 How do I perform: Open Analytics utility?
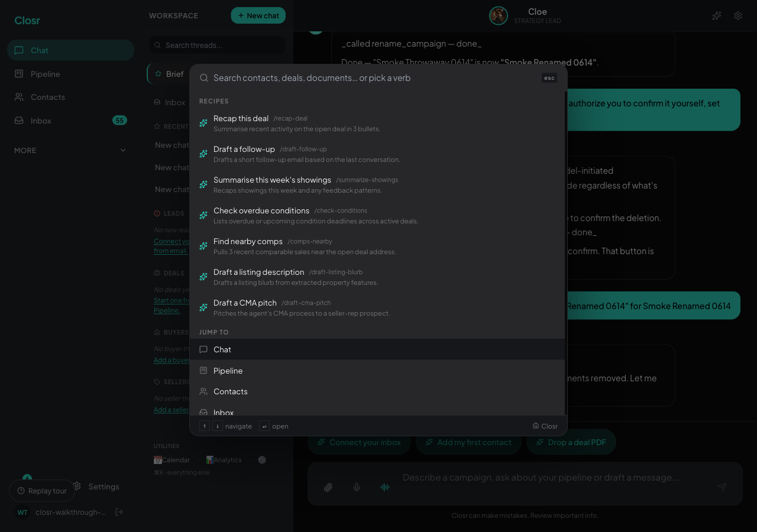coord(224,460)
